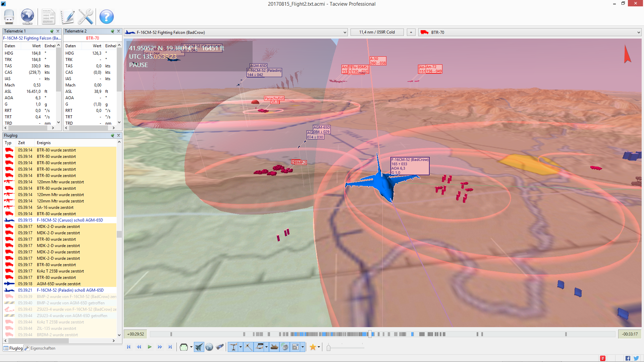Click F-16CM-52 title in Telemetrie 1
The width and height of the screenshot is (644, 362).
coord(32,38)
